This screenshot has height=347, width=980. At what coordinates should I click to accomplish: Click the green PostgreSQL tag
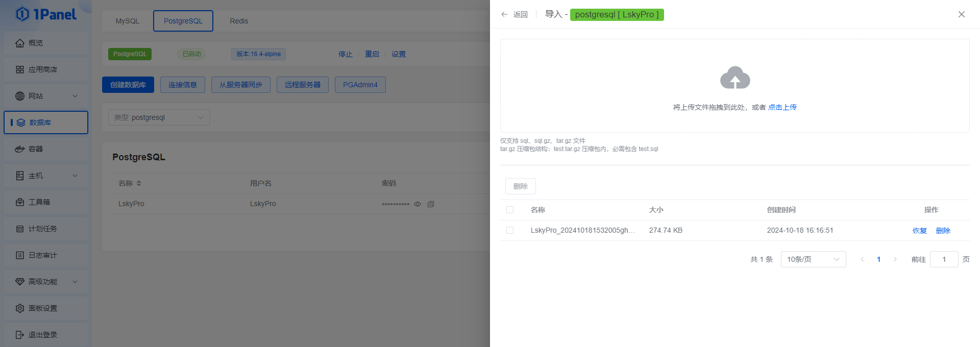[130, 54]
